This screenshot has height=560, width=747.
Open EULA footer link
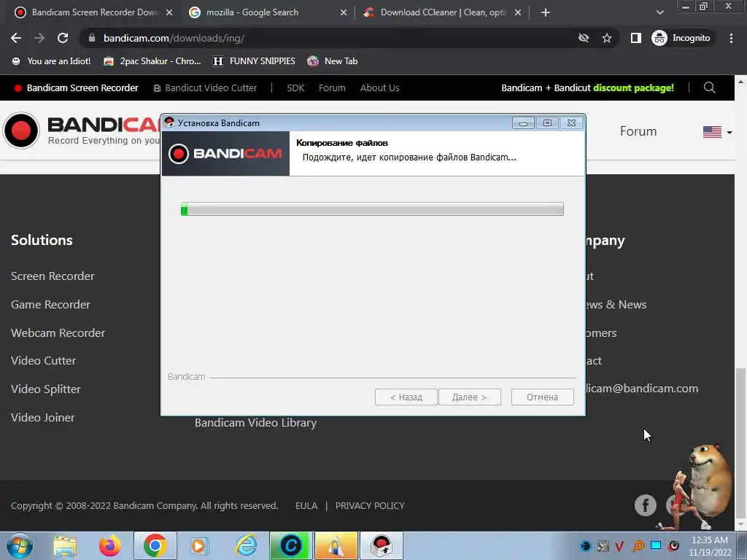coord(306,506)
